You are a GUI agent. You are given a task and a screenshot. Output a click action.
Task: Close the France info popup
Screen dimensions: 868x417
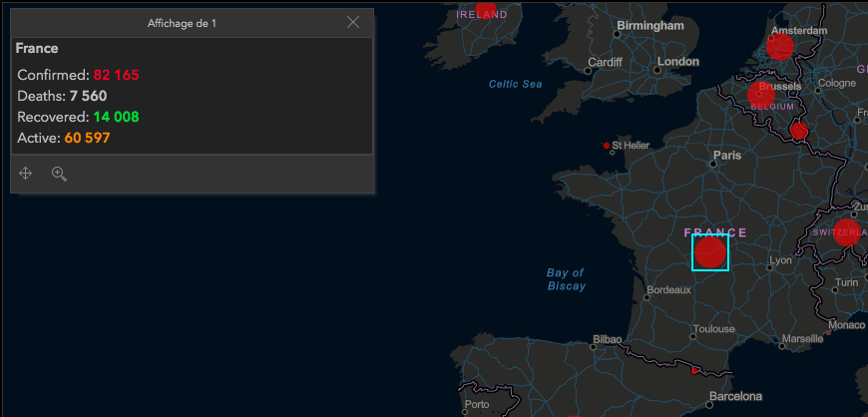coord(353,22)
